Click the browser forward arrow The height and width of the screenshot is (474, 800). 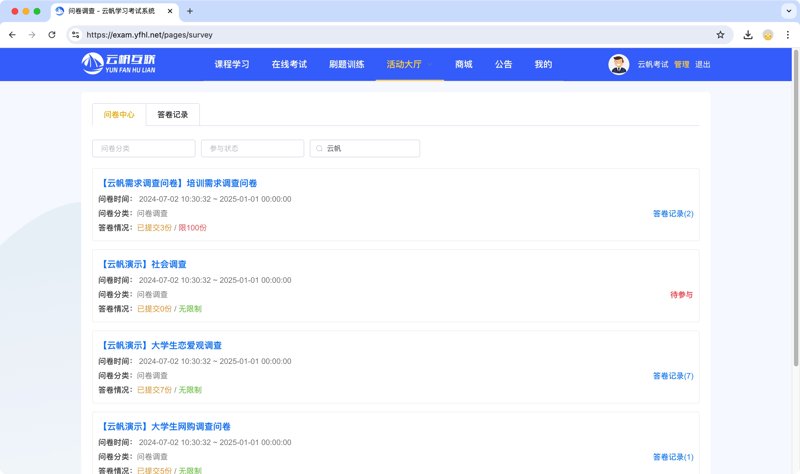[x=32, y=35]
